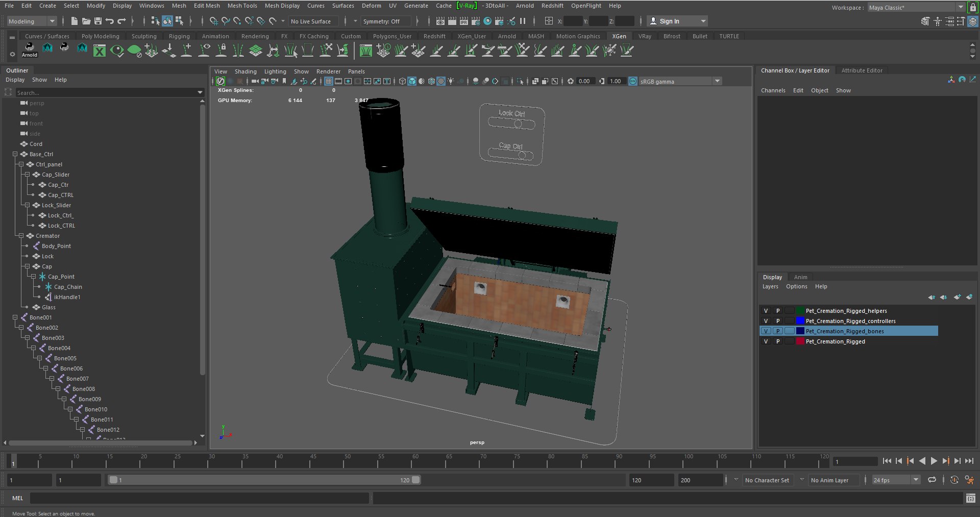Click the Play forwards button

point(934,461)
